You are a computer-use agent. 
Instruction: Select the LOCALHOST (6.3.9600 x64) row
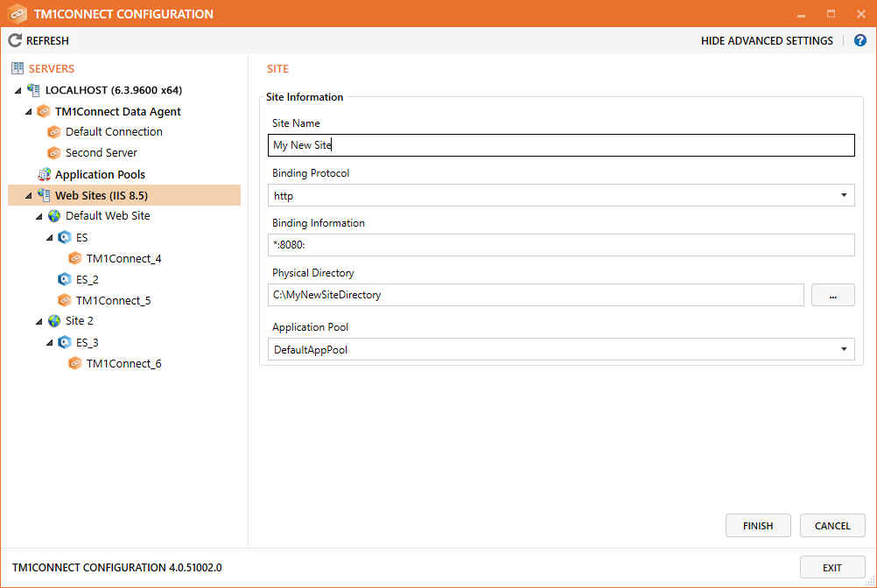(x=114, y=90)
